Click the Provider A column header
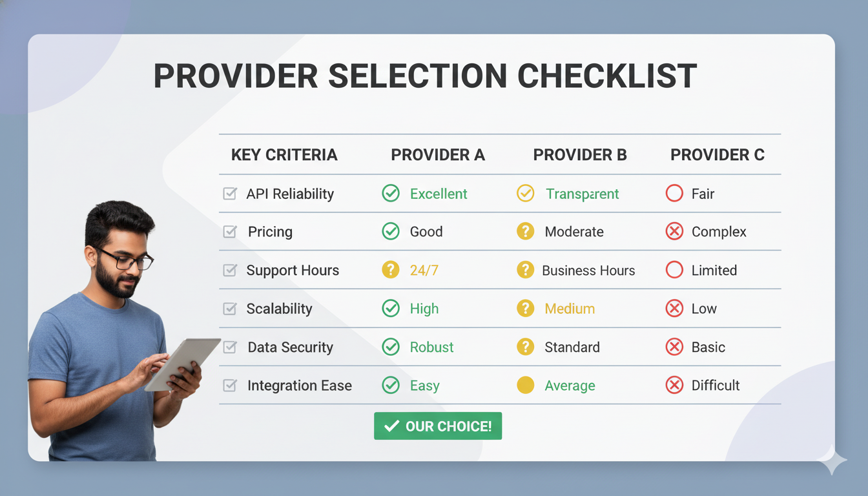The height and width of the screenshot is (496, 868). tap(438, 155)
